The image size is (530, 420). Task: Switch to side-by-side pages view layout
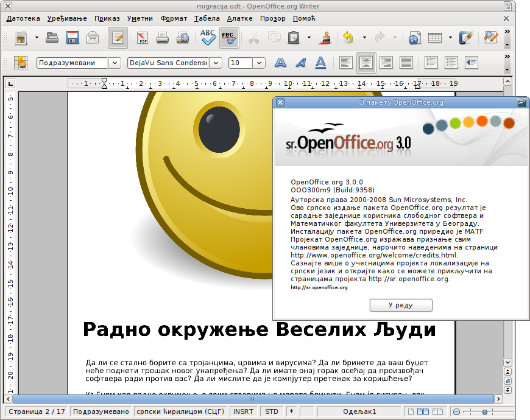[x=423, y=411]
